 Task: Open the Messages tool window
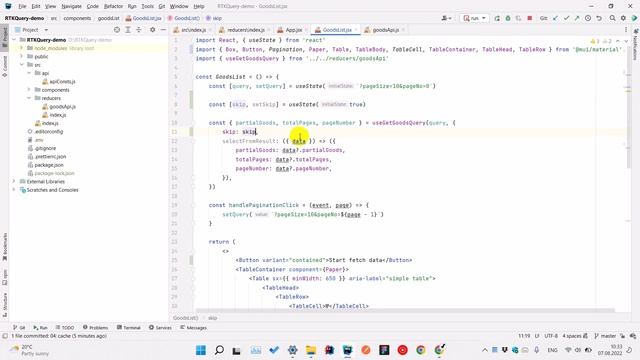194,327
